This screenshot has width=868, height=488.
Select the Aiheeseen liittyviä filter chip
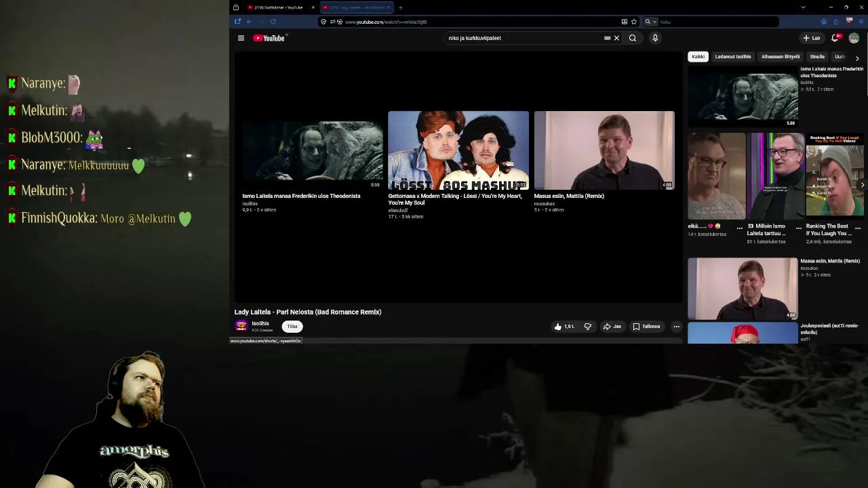781,57
